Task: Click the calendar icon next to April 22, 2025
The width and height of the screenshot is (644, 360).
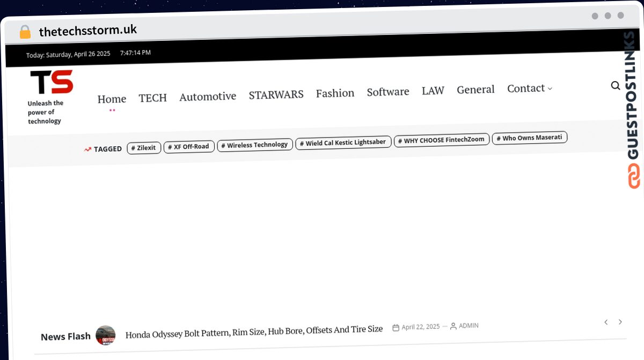Action: [x=396, y=327]
